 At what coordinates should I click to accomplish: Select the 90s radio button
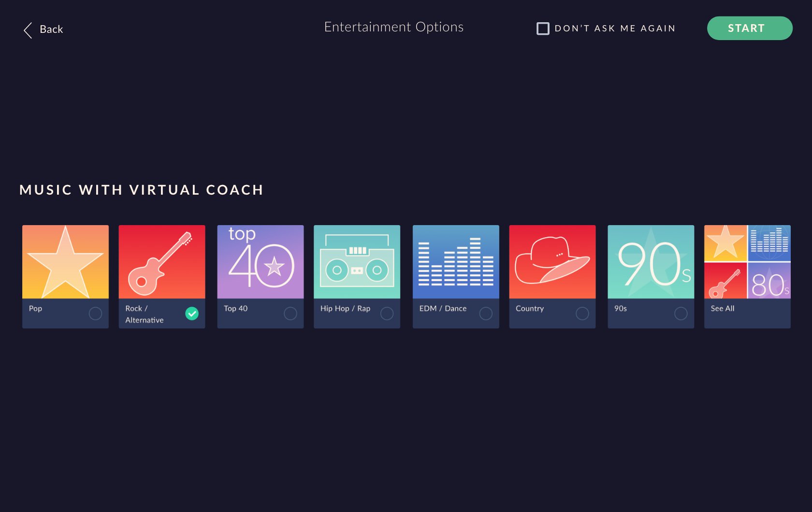pos(681,313)
